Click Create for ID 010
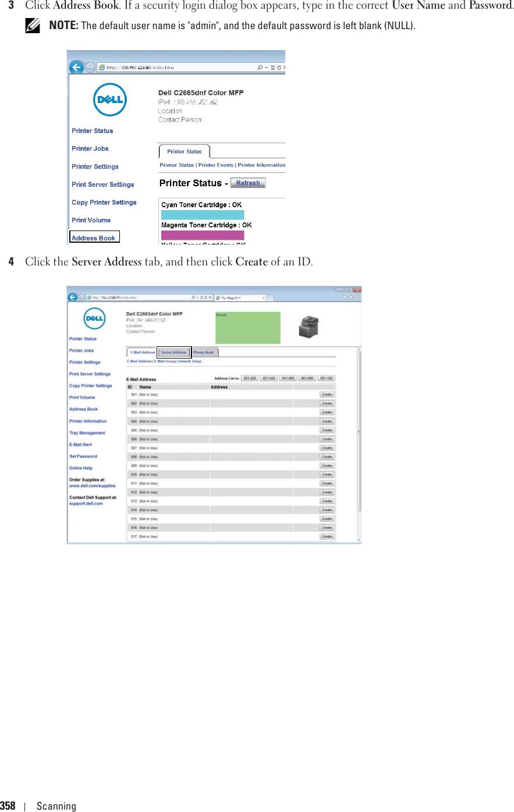This screenshot has width=514, height=812. pos(327,474)
